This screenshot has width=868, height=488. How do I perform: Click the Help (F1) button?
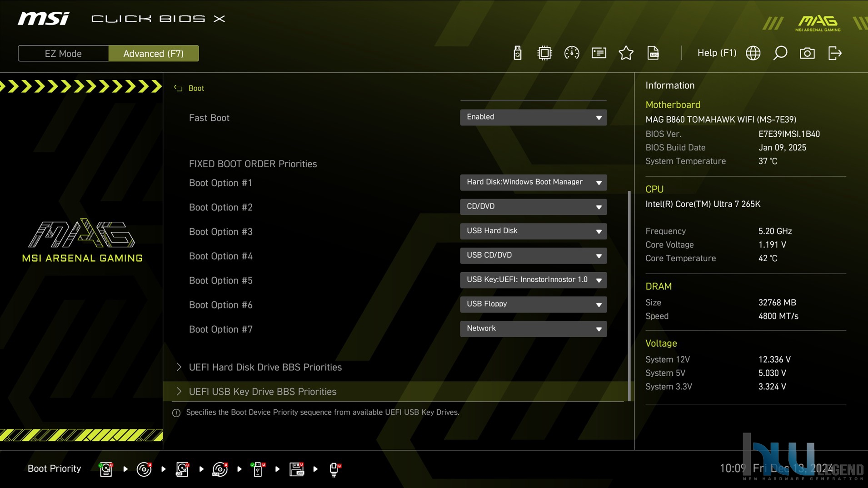[x=717, y=53]
